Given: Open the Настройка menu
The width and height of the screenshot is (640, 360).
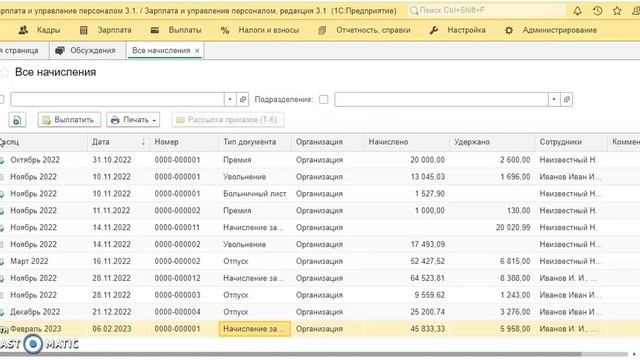Looking at the screenshot, I should pyautogui.click(x=467, y=30).
